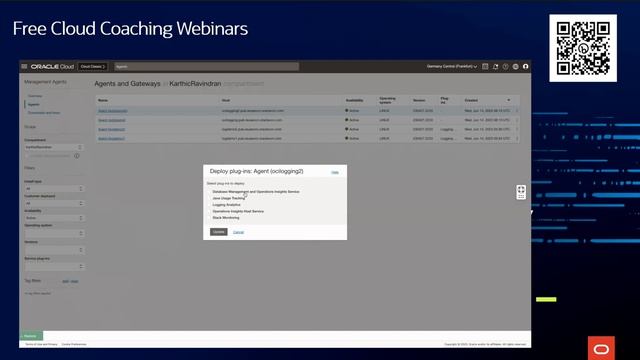This screenshot has height=360, width=640.
Task: Open the Help link in the dialog
Action: 335,173
